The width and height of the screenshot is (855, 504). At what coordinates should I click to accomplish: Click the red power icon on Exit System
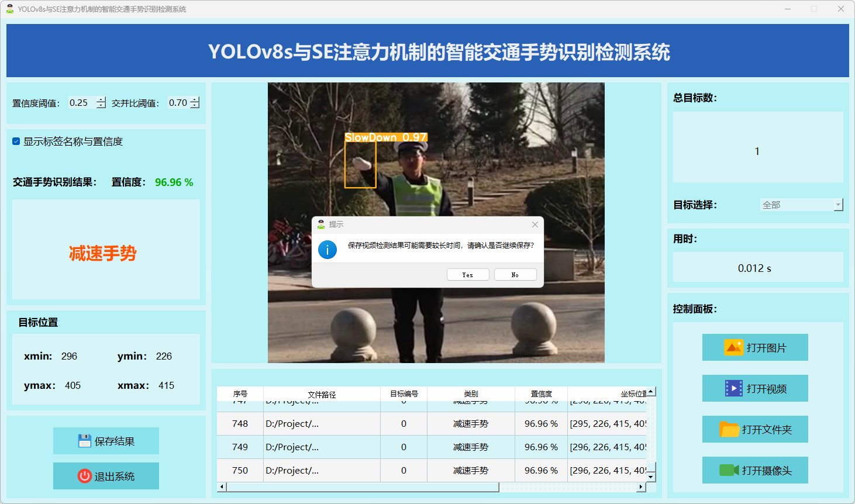[x=85, y=476]
